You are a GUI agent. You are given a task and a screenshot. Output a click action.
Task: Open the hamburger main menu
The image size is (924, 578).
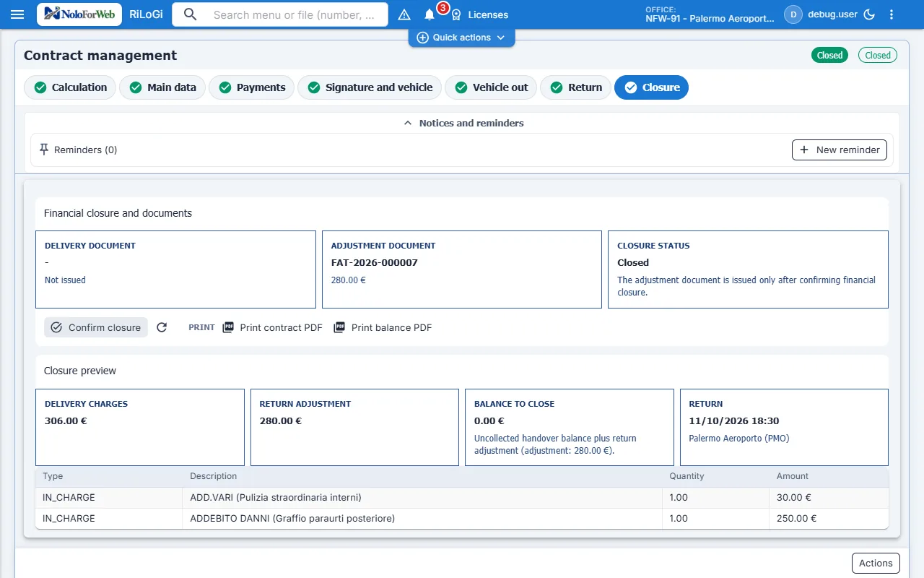[18, 14]
